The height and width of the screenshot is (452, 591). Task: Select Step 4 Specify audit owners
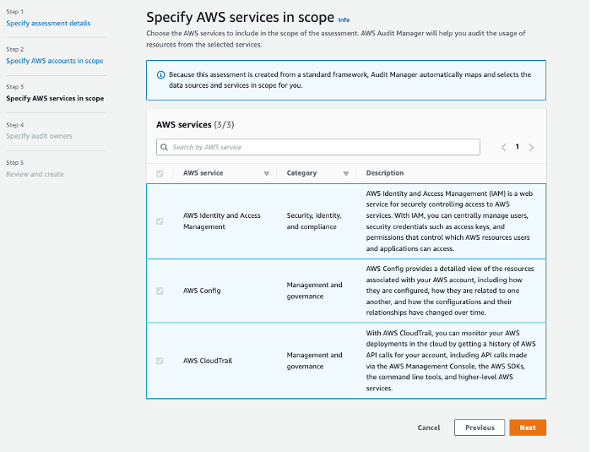click(x=39, y=136)
